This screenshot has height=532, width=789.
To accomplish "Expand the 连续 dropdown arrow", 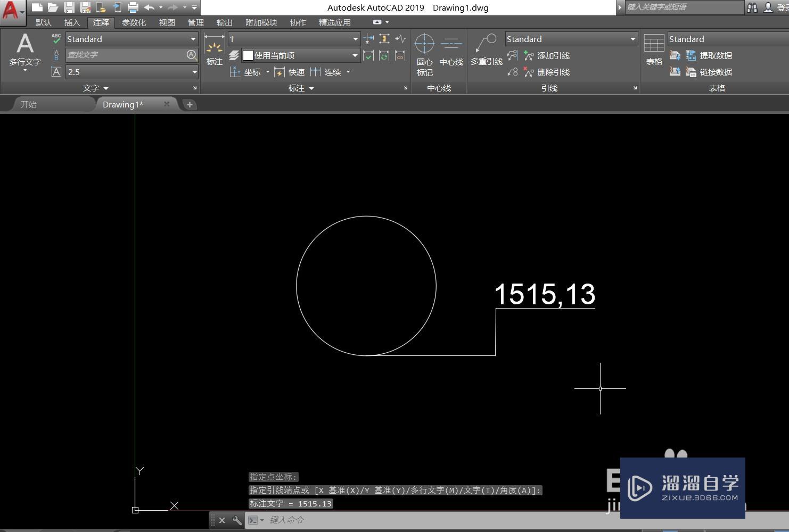I will [x=348, y=72].
